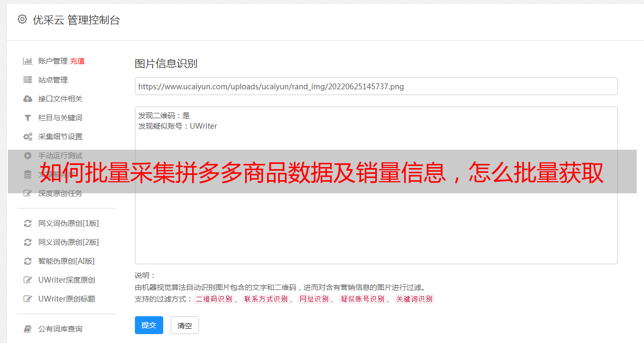Click the result line 发现疑似账号：UWriter
Screen dimensions: 644x343
click(x=178, y=126)
